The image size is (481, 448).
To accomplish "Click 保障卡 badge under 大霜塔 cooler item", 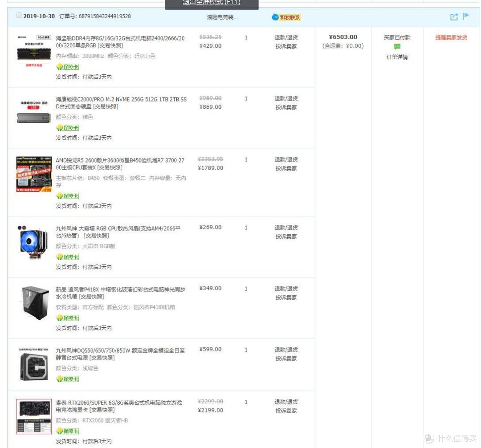I will [68, 257].
